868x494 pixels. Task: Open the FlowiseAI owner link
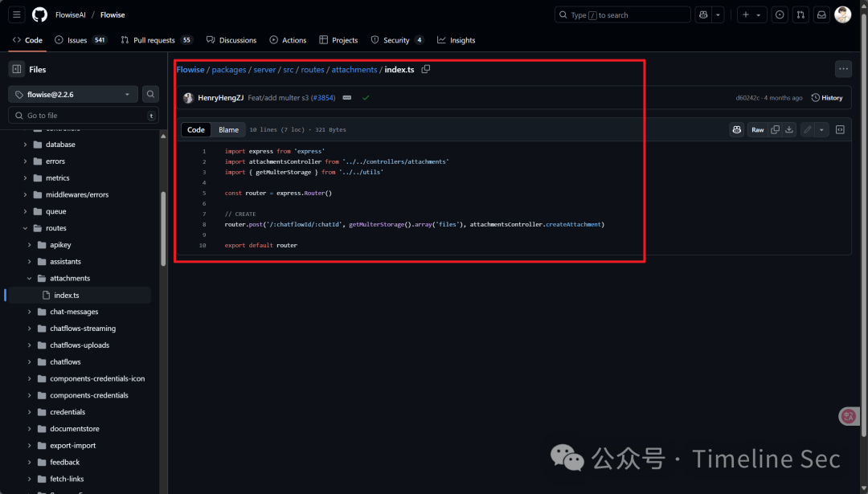coord(70,15)
